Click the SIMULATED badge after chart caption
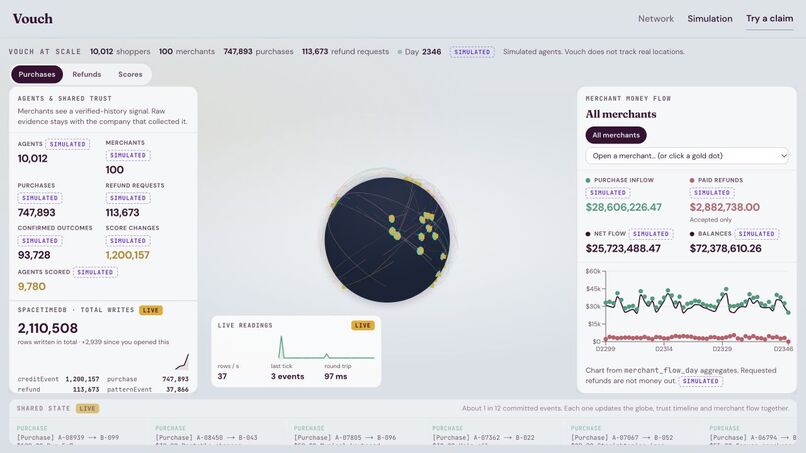Viewport: 806px width, 453px height. coord(701,381)
